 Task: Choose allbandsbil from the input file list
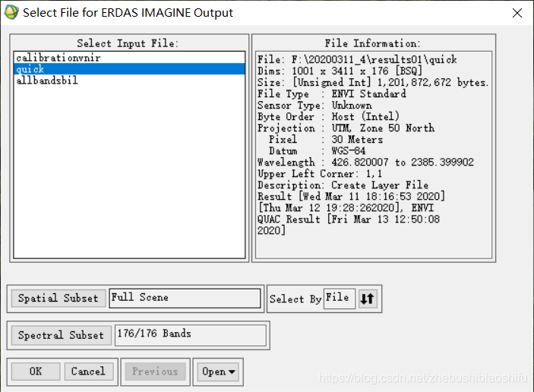(x=129, y=81)
